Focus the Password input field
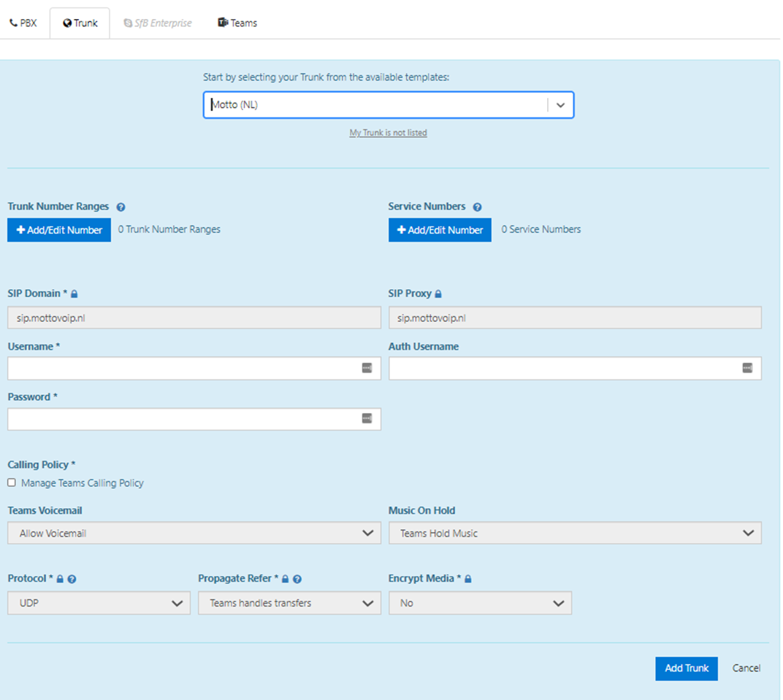Image resolution: width=783 pixels, height=700 pixels. point(194,419)
